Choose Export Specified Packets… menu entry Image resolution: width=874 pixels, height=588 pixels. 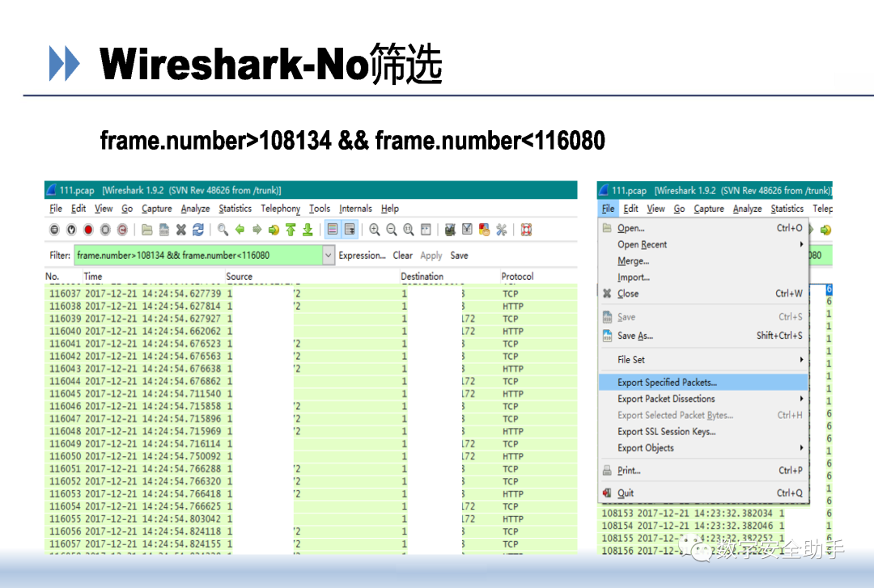703,383
